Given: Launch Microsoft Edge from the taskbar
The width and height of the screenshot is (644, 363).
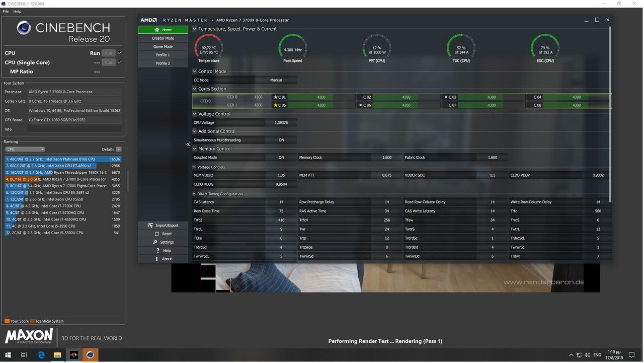Looking at the screenshot, I should click(x=41, y=355).
